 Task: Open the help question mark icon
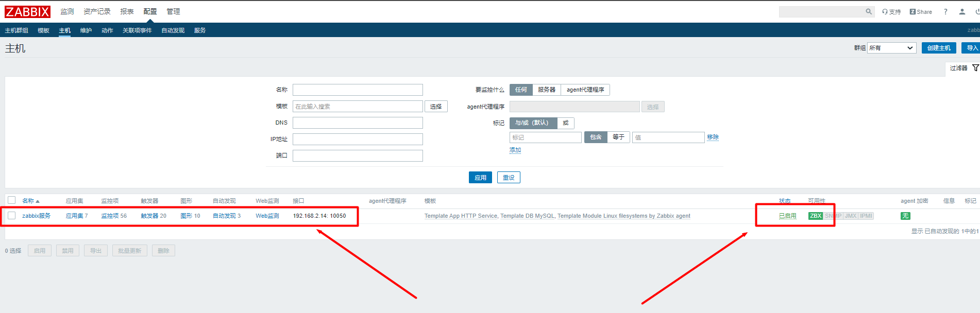(x=945, y=11)
